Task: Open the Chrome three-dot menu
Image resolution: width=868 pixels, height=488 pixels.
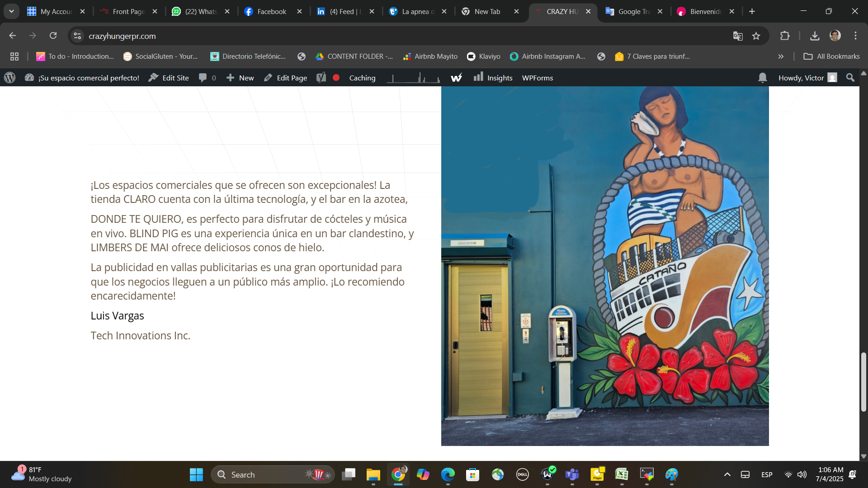Action: 855,36
